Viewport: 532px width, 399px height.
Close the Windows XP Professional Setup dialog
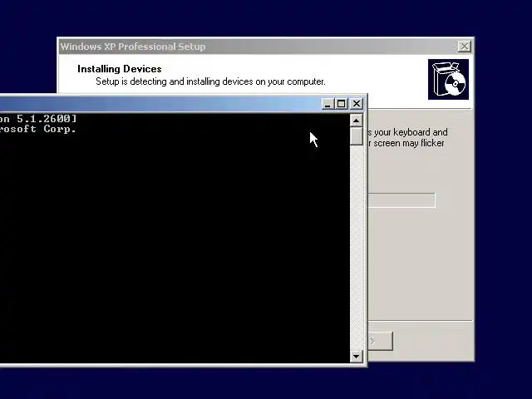tap(464, 47)
